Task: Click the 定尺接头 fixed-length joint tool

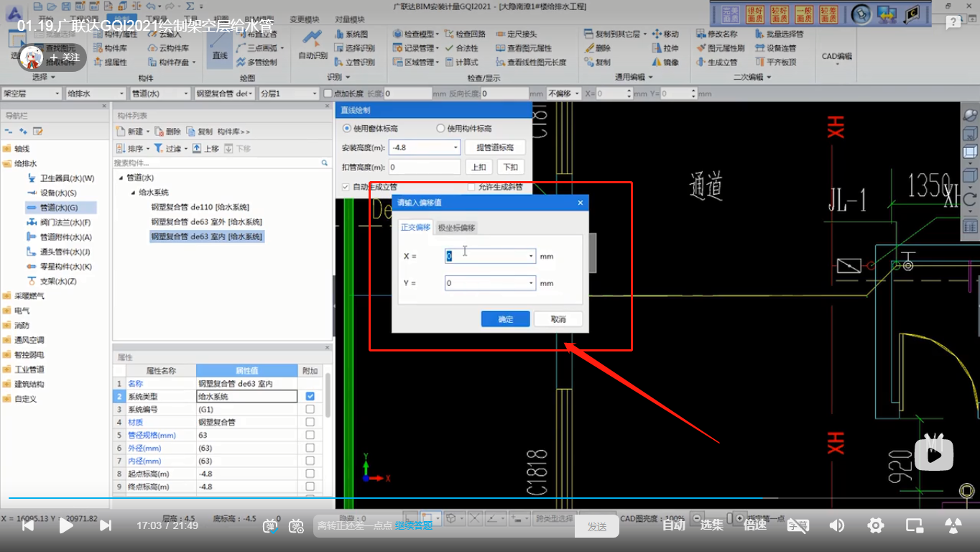Action: 516,34
